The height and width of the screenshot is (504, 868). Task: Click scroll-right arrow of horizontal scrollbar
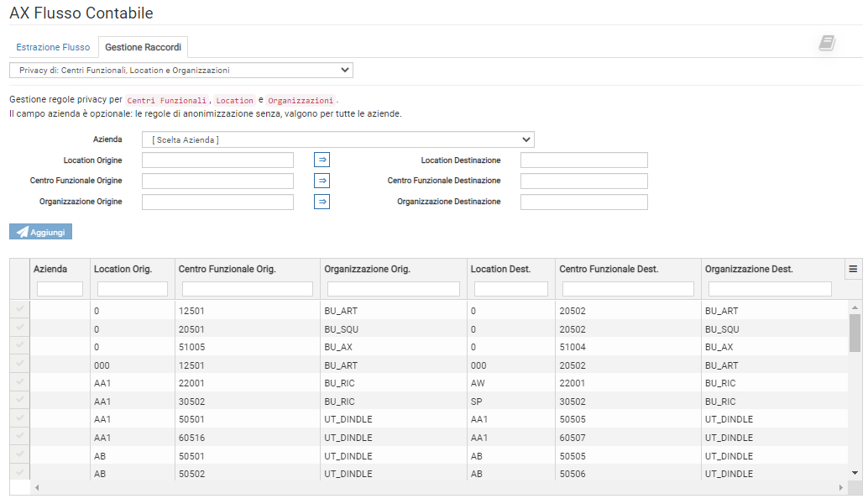841,487
